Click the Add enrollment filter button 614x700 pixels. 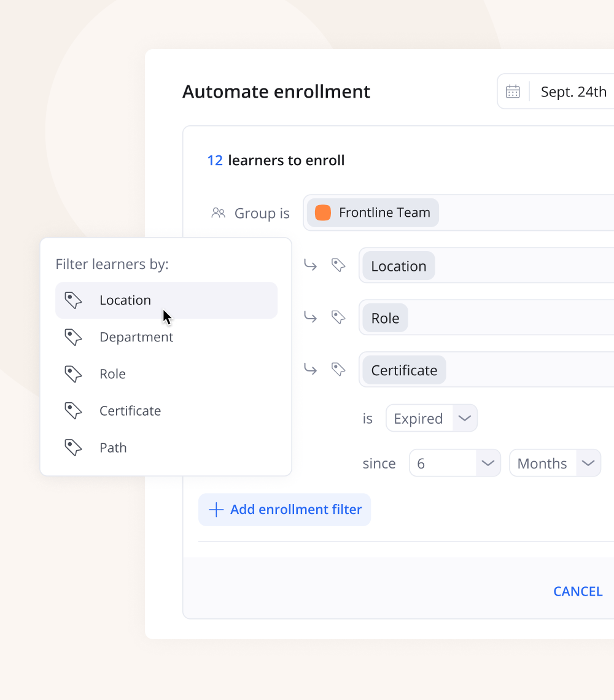point(284,510)
